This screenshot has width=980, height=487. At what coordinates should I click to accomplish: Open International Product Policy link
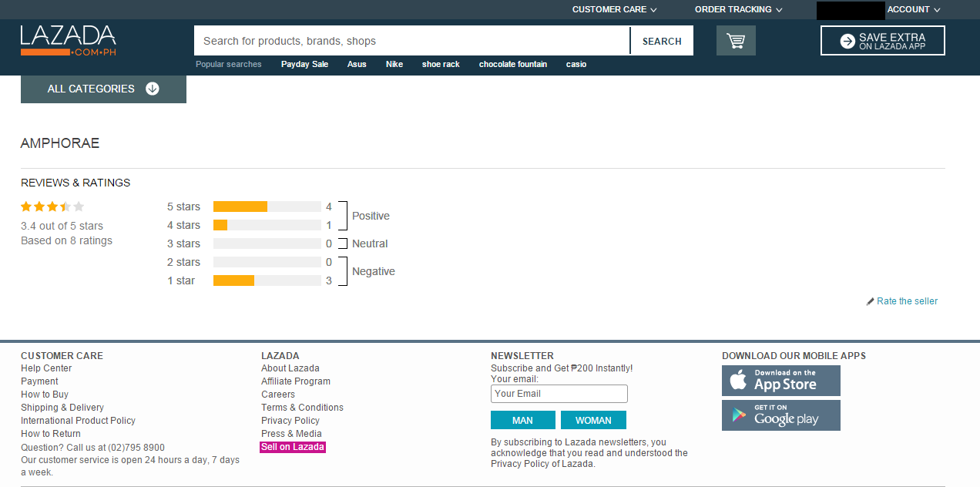click(x=78, y=421)
